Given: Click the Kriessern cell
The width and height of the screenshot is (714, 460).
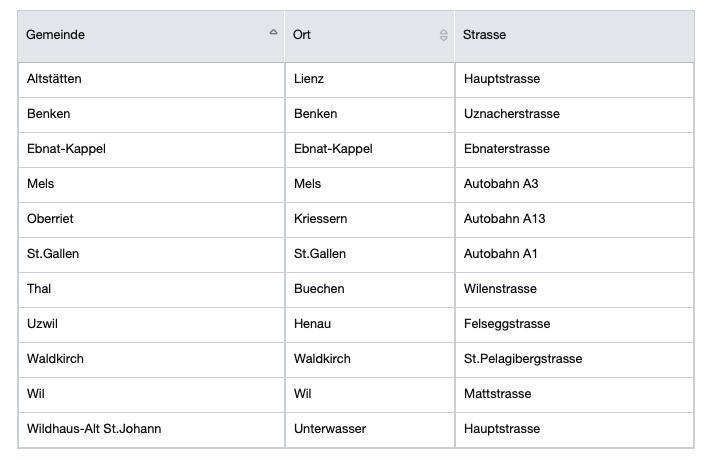Looking at the screenshot, I should [x=320, y=219].
